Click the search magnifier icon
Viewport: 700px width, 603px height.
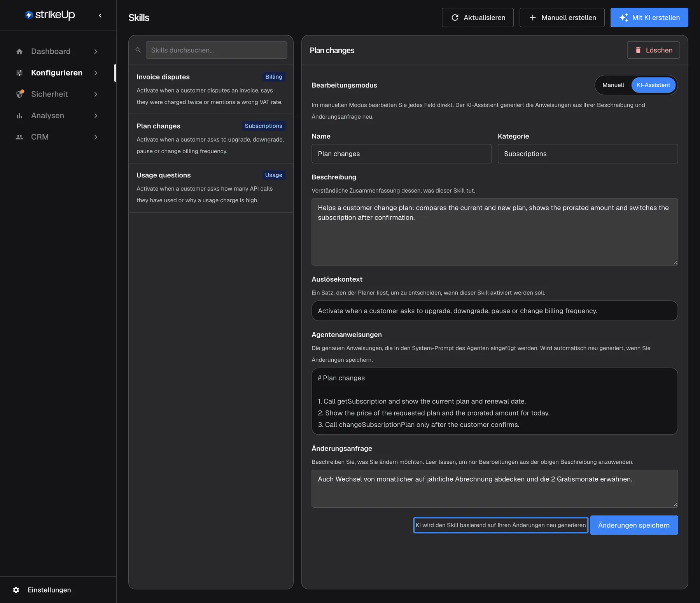point(138,50)
